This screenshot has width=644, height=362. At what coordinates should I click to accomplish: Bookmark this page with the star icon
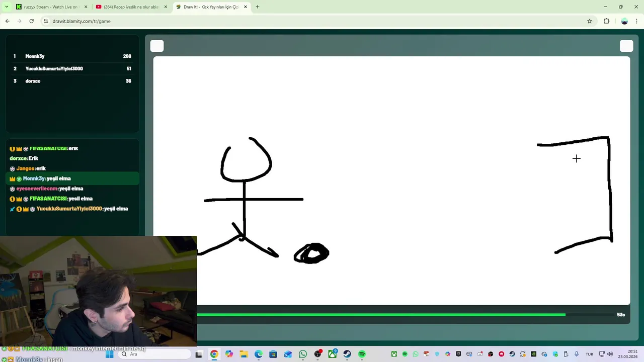[x=590, y=21]
